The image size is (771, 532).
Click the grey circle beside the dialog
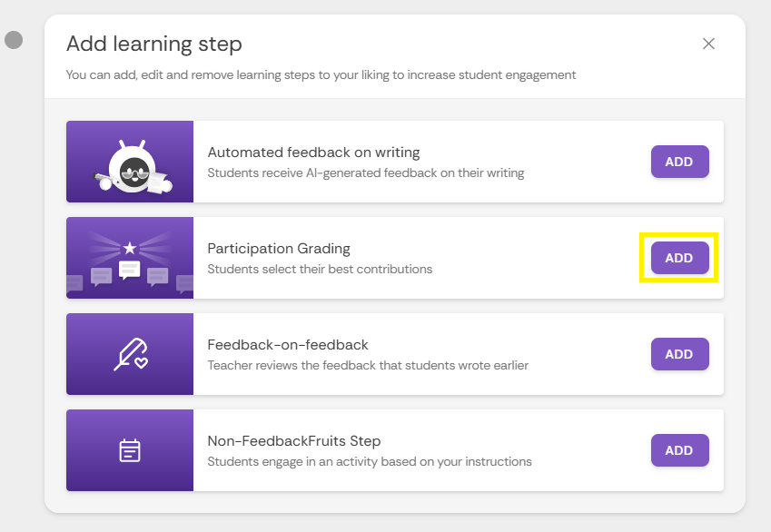point(14,40)
